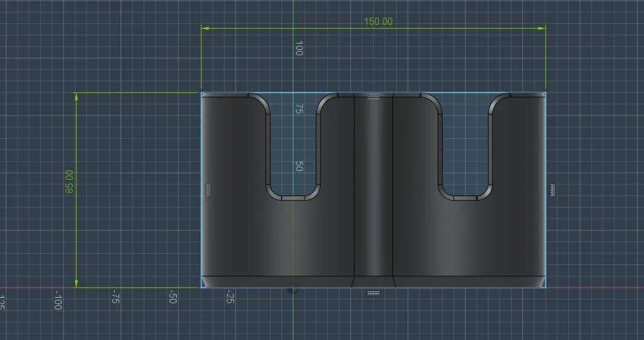Click the left arrowhead of the 150.00 dimension
Viewport: 644px width, 340px height.
coord(204,28)
